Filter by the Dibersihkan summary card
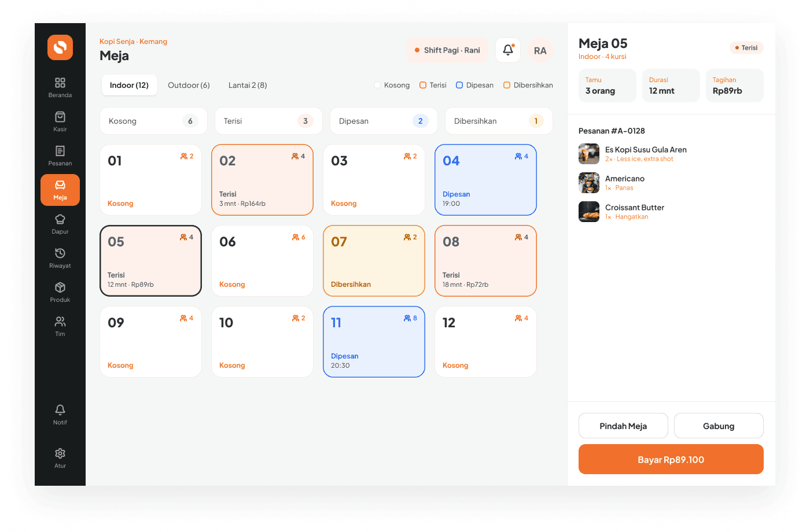Screen dimensions: 810x532 pyautogui.click(x=499, y=121)
